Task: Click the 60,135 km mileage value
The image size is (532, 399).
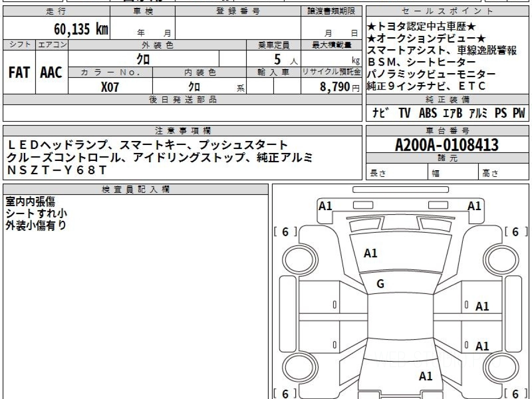Action: [81, 29]
